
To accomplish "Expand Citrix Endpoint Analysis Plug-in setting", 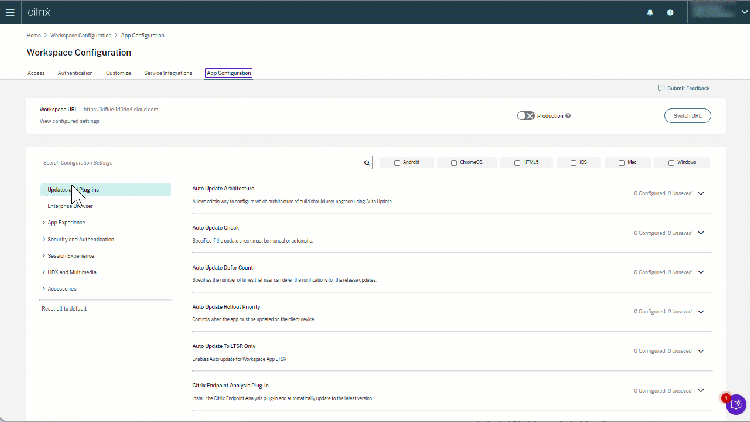I will (701, 390).
